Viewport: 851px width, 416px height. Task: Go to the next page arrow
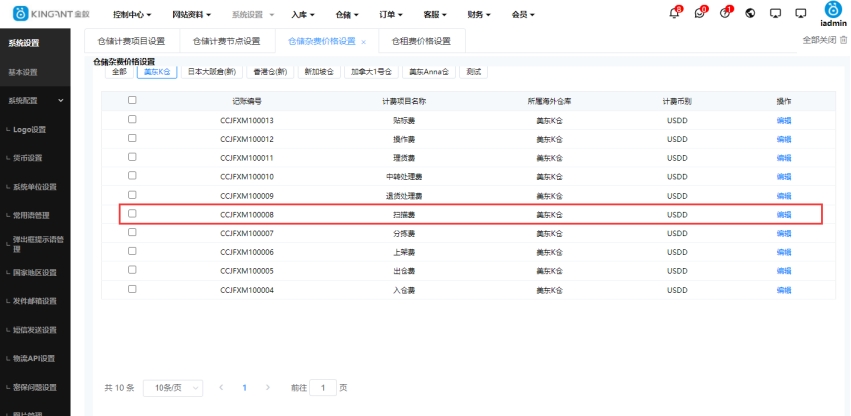coord(268,388)
